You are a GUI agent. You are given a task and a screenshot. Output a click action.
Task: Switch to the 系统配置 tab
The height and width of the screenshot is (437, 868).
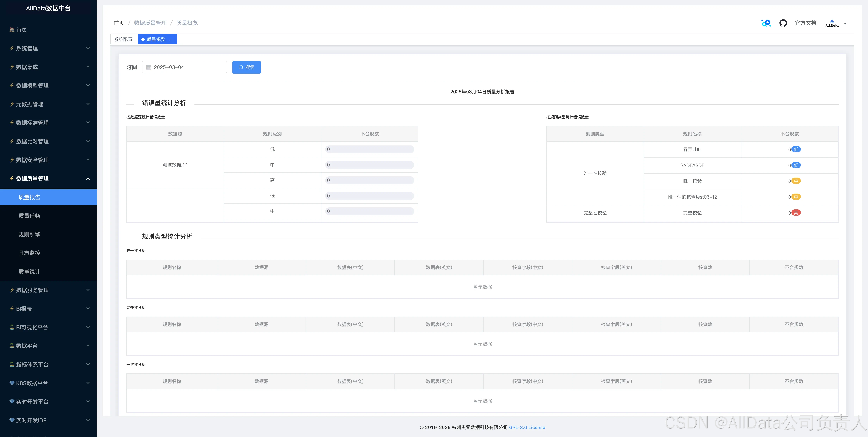click(x=123, y=40)
